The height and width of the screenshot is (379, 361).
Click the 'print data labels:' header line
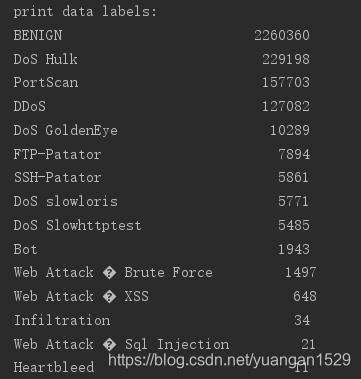coord(85,12)
